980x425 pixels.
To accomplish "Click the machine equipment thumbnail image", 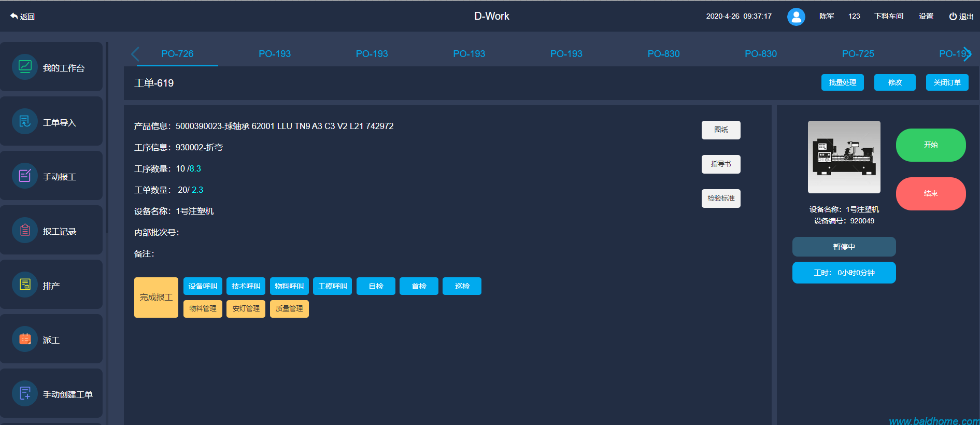I will point(844,157).
